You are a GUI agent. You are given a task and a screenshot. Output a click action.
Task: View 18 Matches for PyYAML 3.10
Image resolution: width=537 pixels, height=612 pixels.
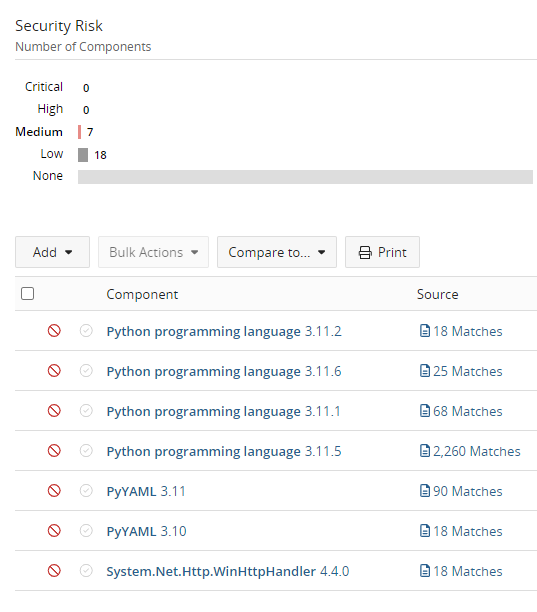[468, 531]
